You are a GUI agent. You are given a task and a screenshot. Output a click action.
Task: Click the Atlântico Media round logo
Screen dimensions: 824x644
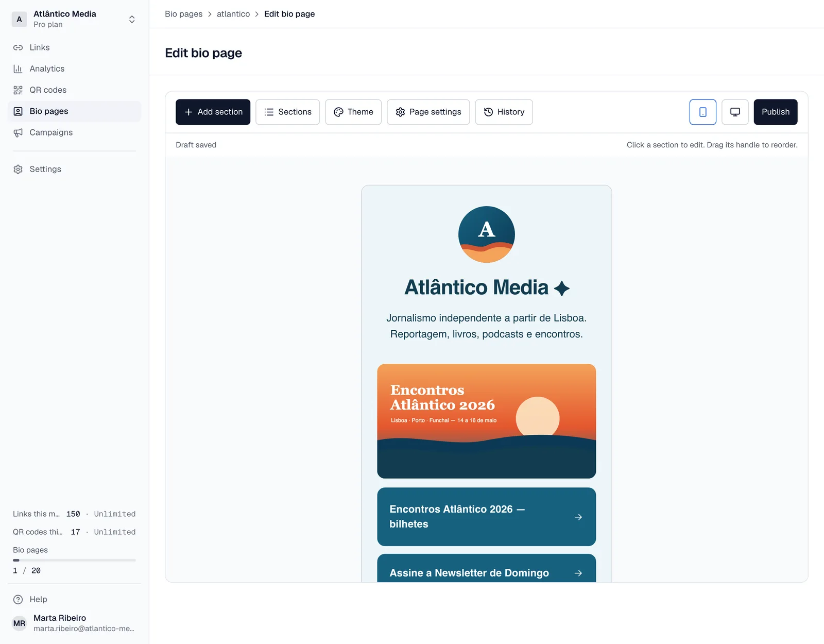[x=487, y=234]
